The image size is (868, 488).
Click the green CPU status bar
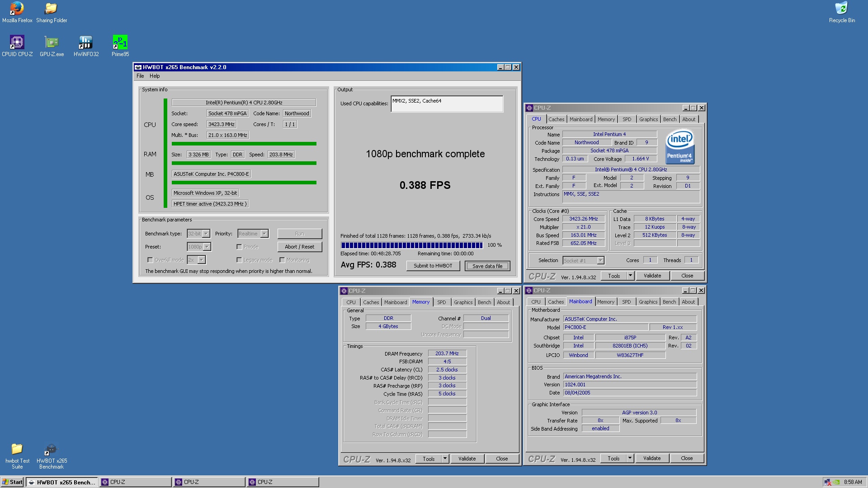tap(244, 144)
